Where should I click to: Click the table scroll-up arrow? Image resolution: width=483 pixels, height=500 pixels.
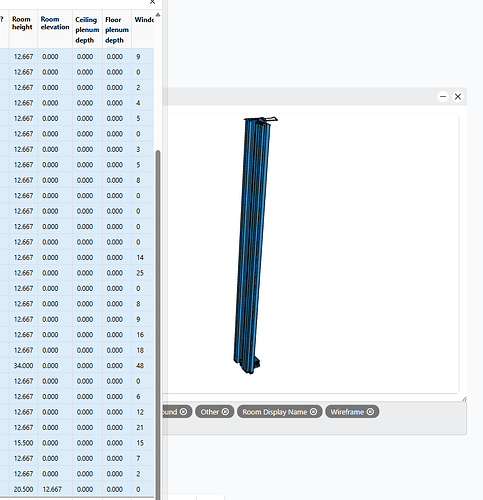[158, 15]
